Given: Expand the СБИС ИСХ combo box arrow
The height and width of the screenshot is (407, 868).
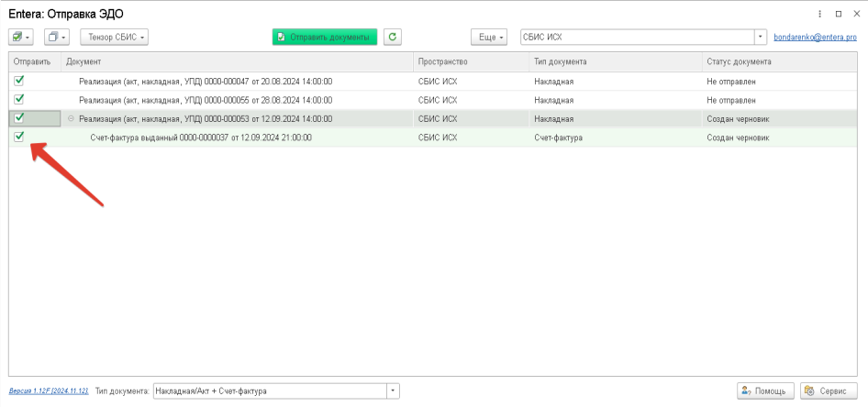Looking at the screenshot, I should [761, 37].
